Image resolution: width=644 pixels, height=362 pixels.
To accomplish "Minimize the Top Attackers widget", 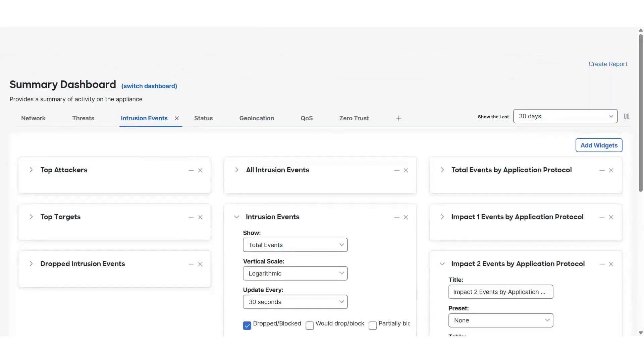I will point(191,170).
